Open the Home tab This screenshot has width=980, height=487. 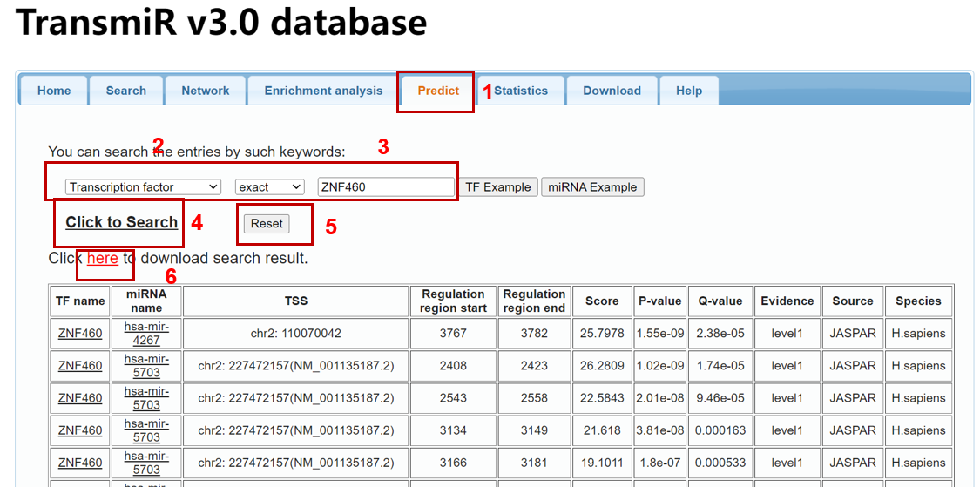click(x=54, y=91)
